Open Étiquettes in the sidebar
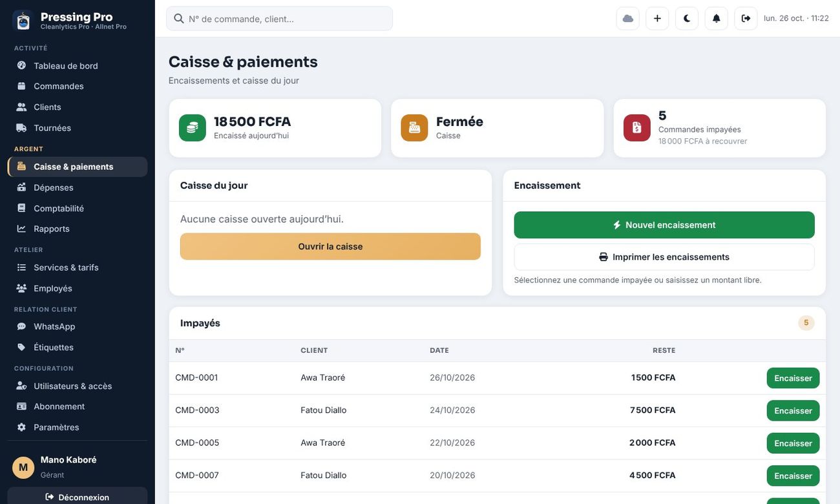The height and width of the screenshot is (504, 840). [78, 347]
